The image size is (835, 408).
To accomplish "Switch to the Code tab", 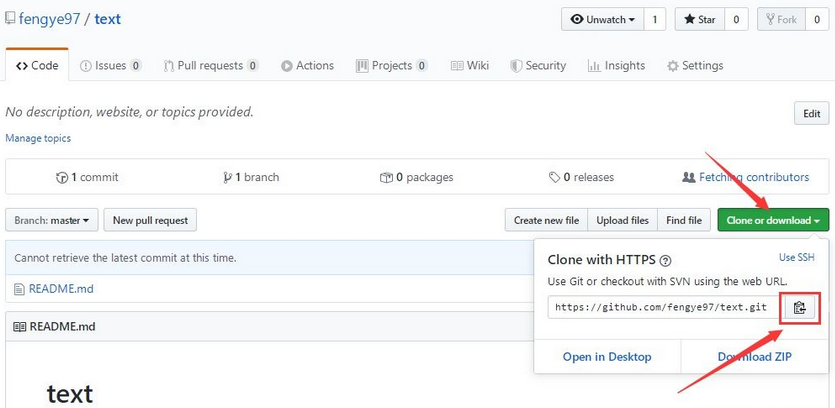I will (37, 66).
